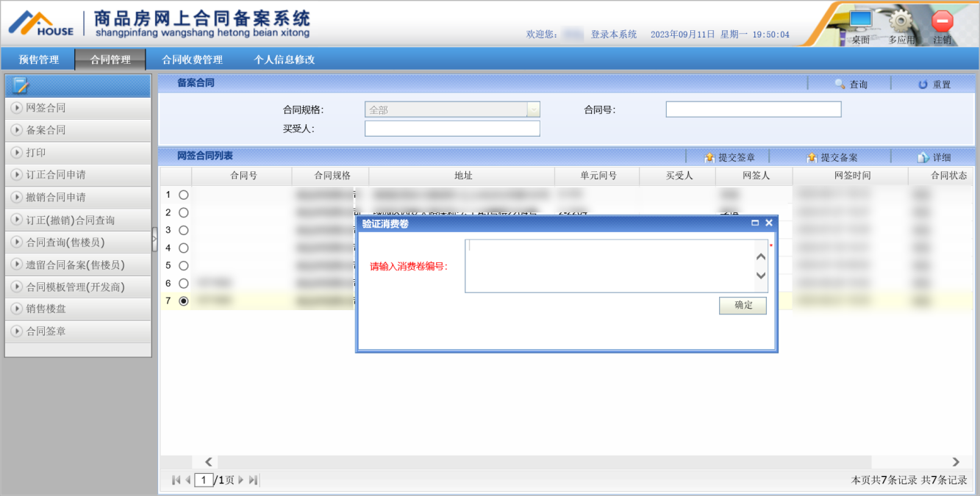
Task: Switch to the 预售管理 tab
Action: (38, 60)
